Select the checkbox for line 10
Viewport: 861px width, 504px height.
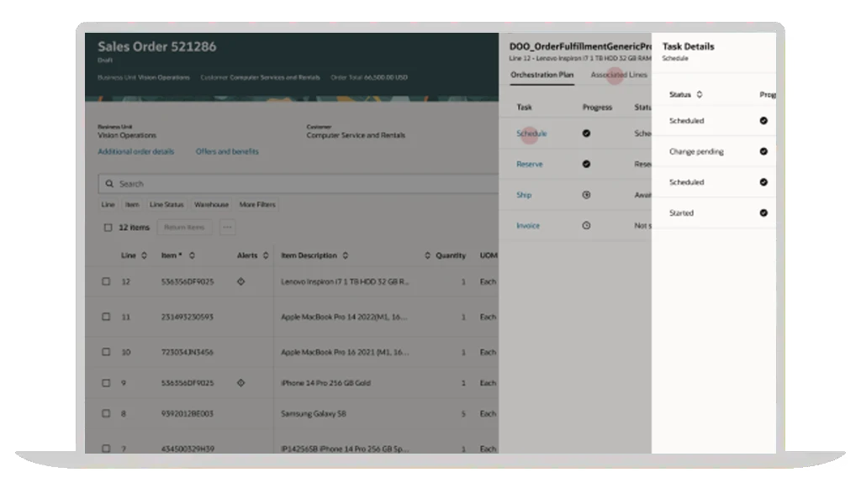(x=107, y=352)
